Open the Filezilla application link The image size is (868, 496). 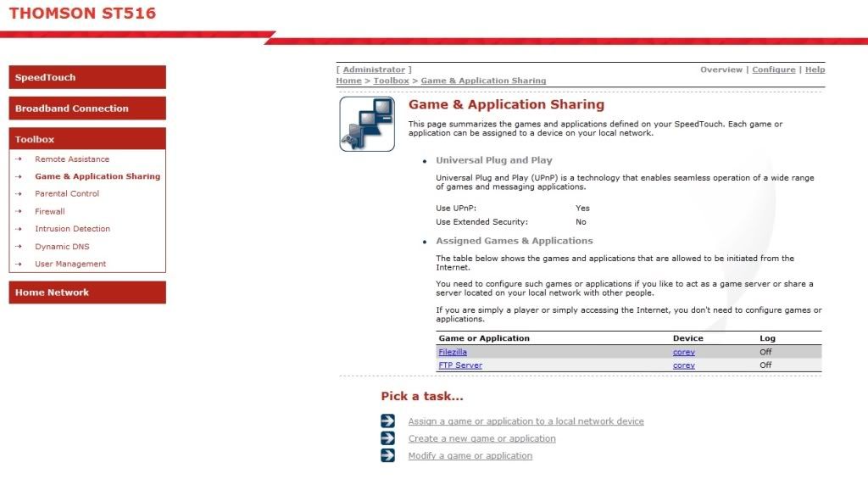pos(453,352)
